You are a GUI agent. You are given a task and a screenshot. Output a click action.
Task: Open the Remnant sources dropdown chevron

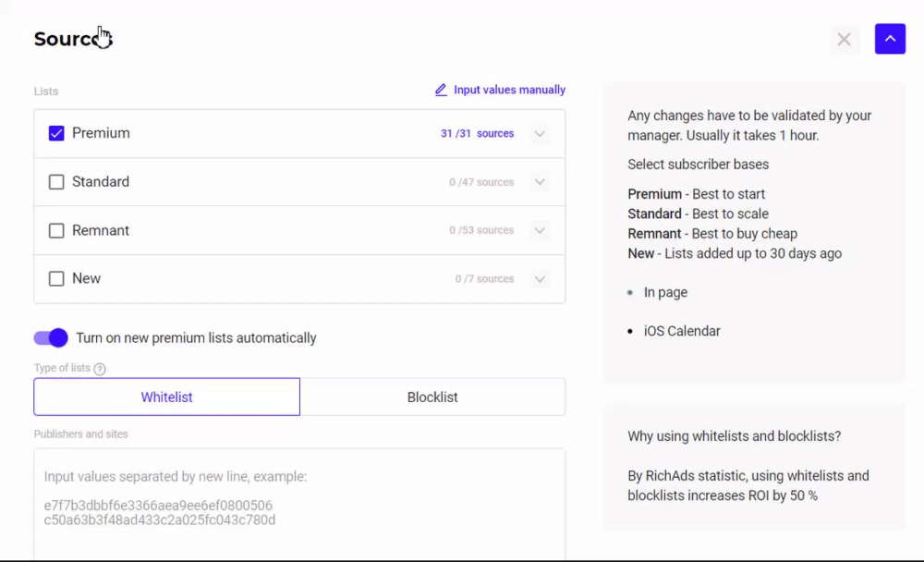540,230
